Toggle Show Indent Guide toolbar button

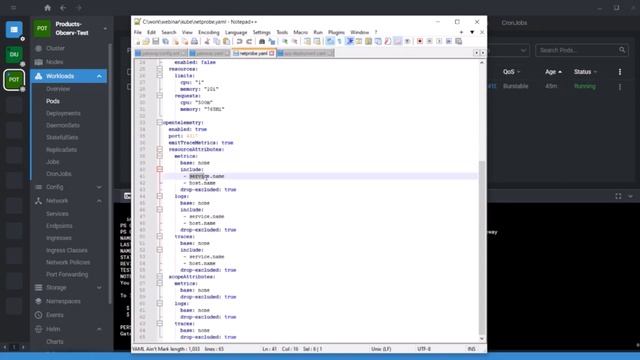pos(349,41)
